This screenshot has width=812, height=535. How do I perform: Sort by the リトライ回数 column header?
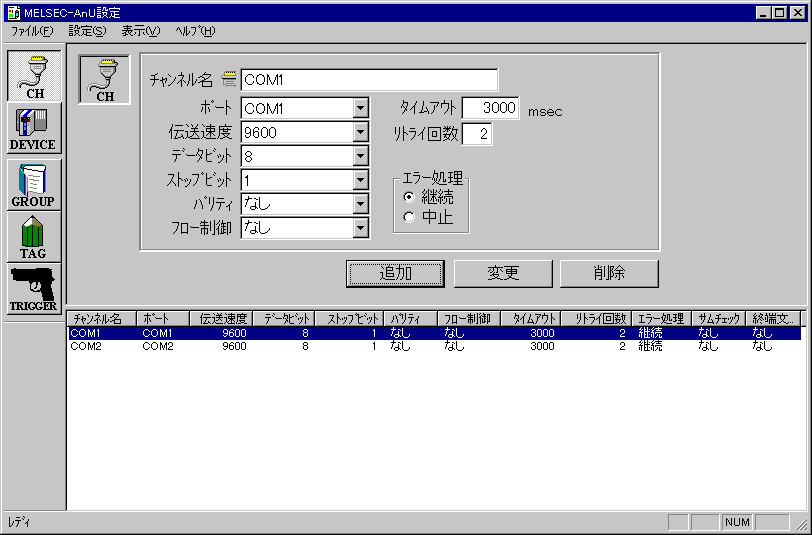click(597, 319)
